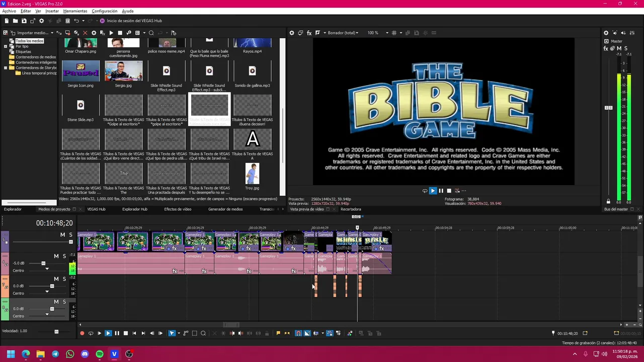Image resolution: width=644 pixels, height=362 pixels.
Task: Toggle automatic crossfades icon
Action: pos(307,333)
